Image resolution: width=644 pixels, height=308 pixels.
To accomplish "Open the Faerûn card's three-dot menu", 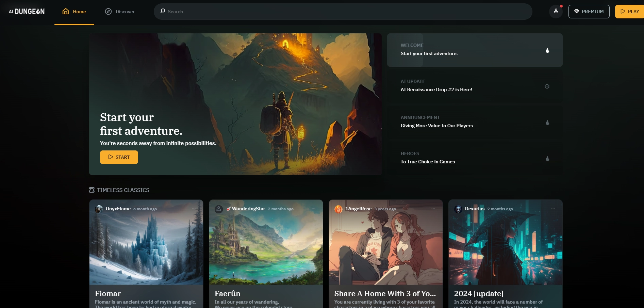I will point(313,209).
